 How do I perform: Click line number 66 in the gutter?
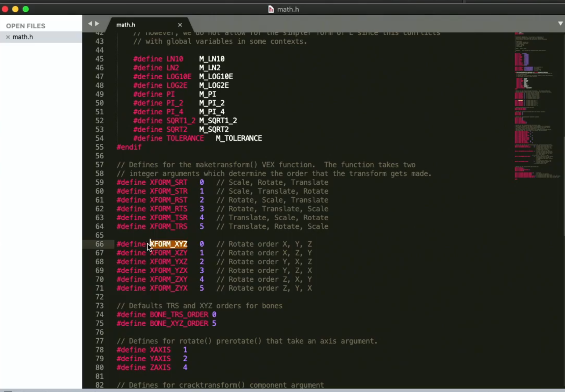pos(100,244)
